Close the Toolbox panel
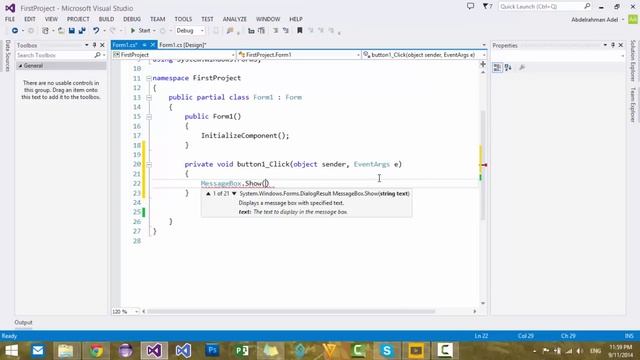Image resolution: width=640 pixels, height=360 pixels. 102,45
